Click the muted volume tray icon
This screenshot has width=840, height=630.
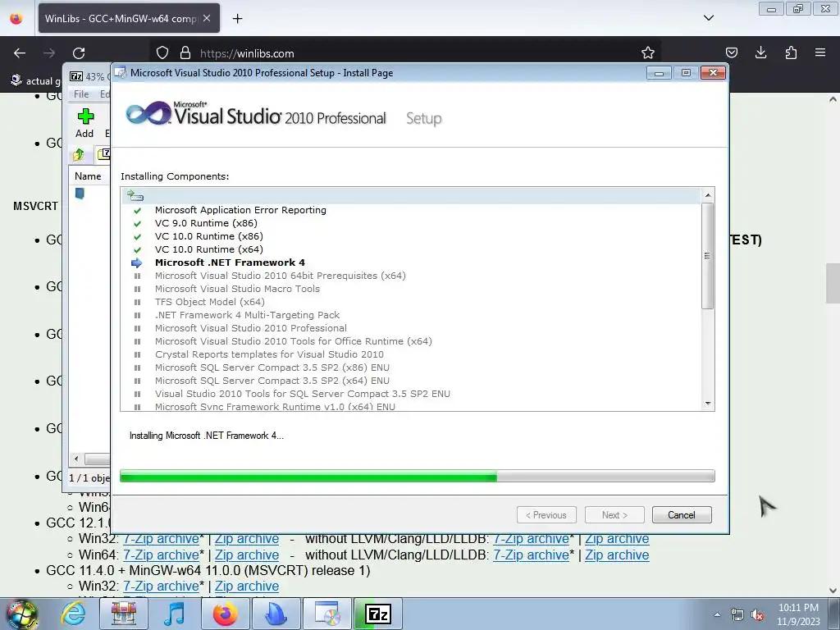(x=757, y=615)
